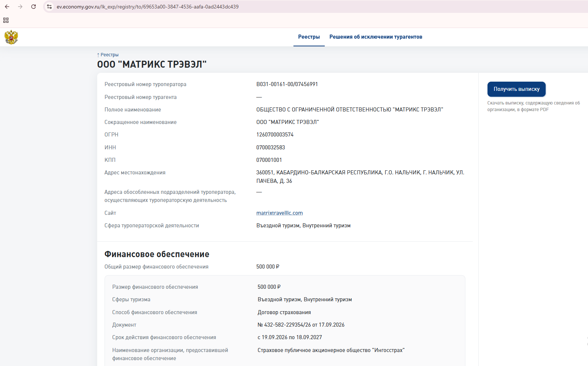Select the КПП value 070001001
The height and width of the screenshot is (366, 588).
(269, 160)
